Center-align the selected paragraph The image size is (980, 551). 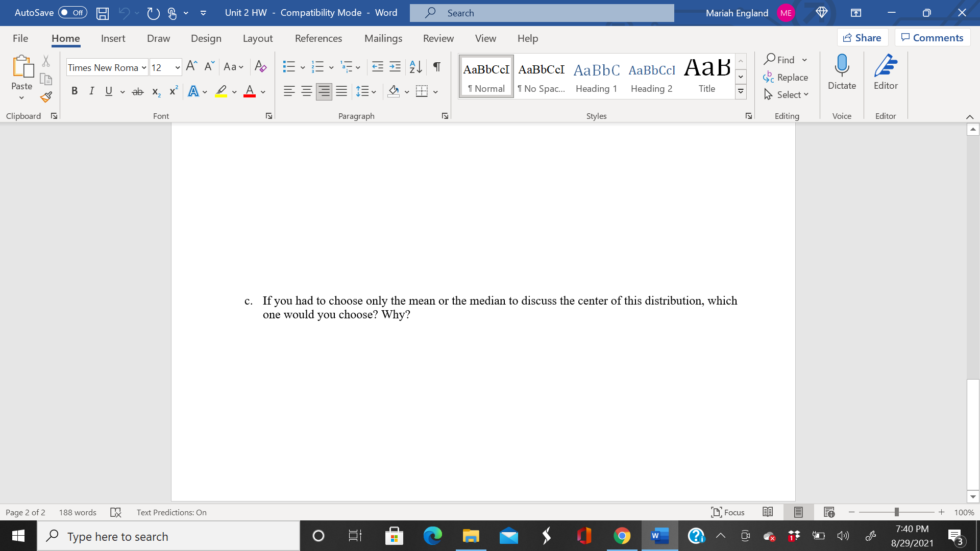coord(306,91)
